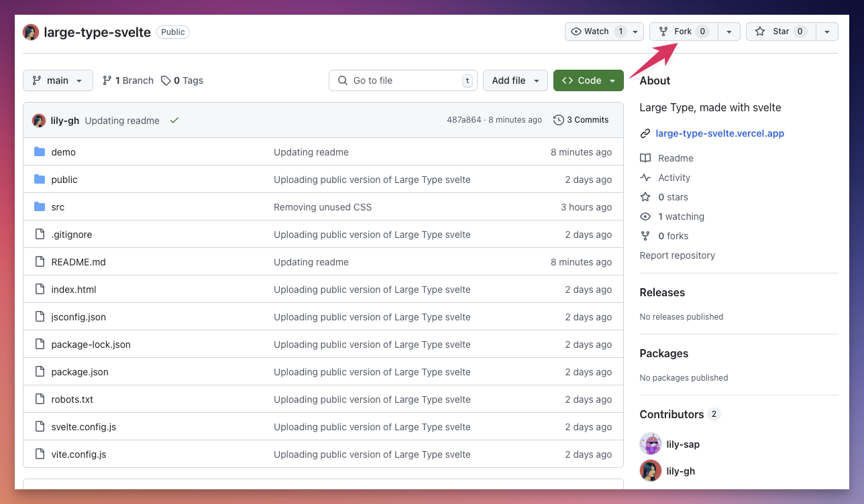Screen dimensions: 864x504
Task: Open the lily-sap contributor name
Action: [683, 444]
